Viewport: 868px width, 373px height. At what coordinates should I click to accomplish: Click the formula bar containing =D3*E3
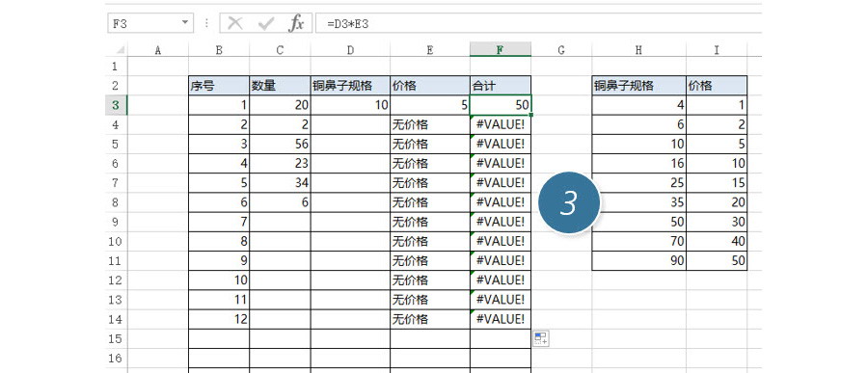[538, 23]
